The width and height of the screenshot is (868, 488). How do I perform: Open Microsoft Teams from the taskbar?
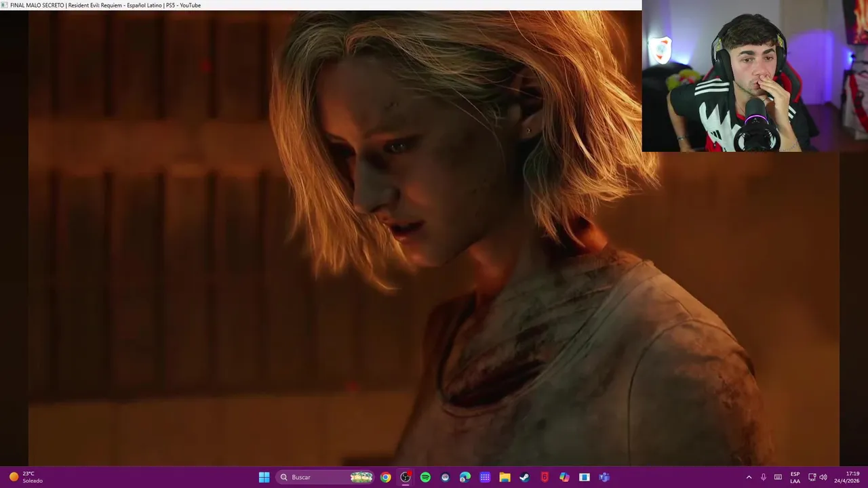click(x=604, y=477)
